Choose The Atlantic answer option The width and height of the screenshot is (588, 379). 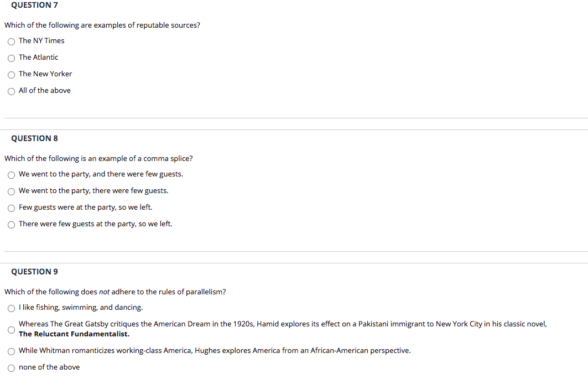pyautogui.click(x=11, y=58)
